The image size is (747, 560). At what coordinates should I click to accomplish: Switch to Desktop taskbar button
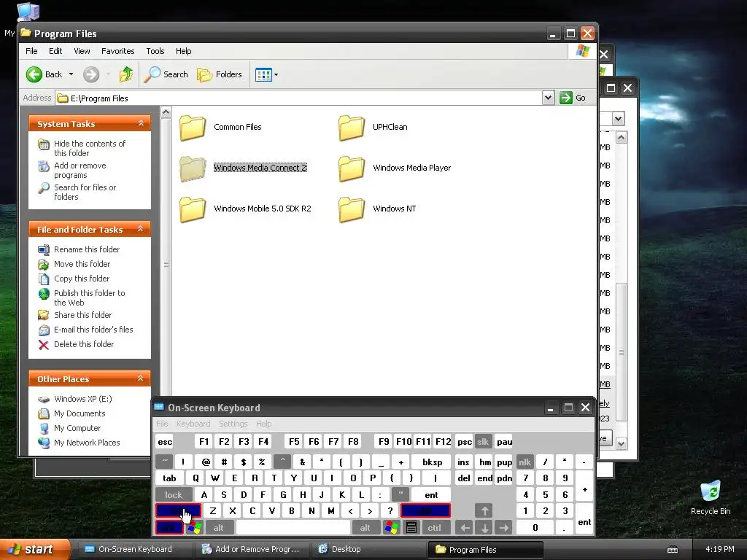point(368,550)
